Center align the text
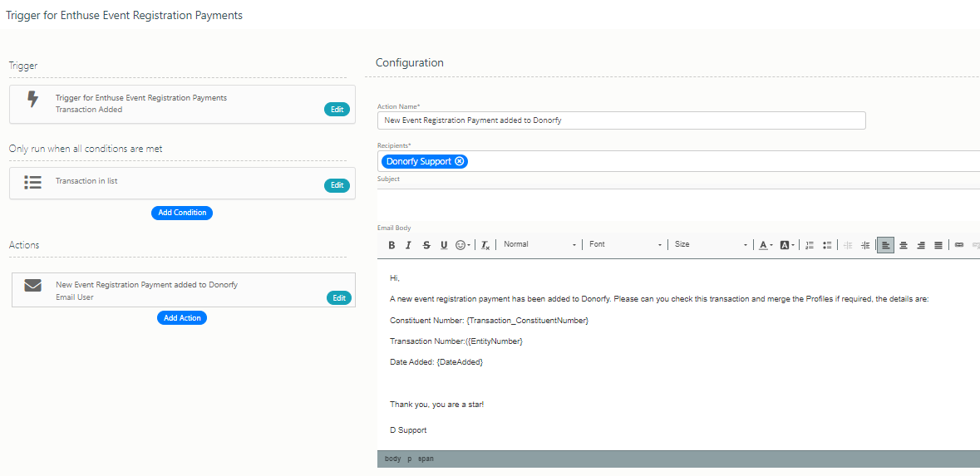 point(904,245)
